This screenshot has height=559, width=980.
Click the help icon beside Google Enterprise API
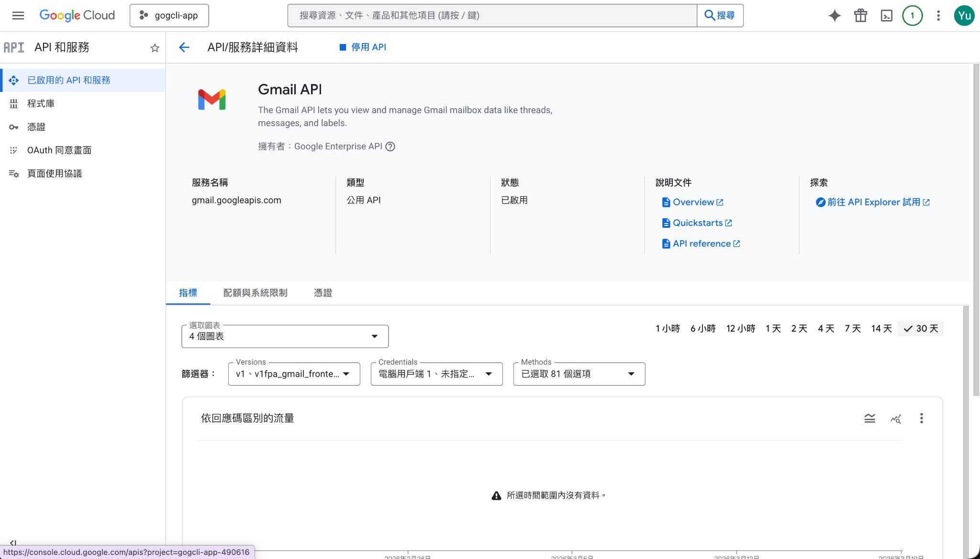pyautogui.click(x=390, y=146)
